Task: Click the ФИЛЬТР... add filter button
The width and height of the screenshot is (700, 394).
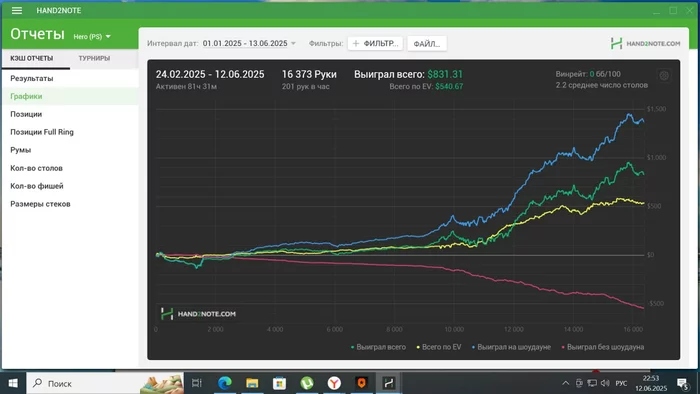Action: (x=375, y=43)
